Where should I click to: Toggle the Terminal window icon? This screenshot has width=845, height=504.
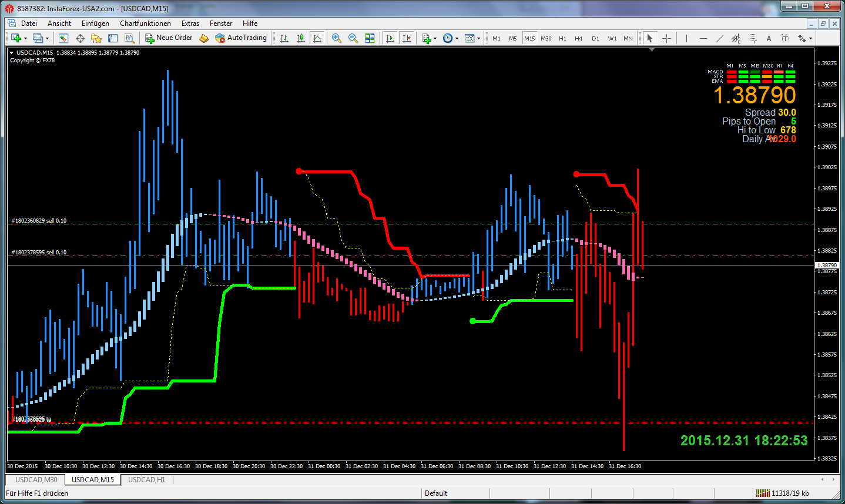113,38
